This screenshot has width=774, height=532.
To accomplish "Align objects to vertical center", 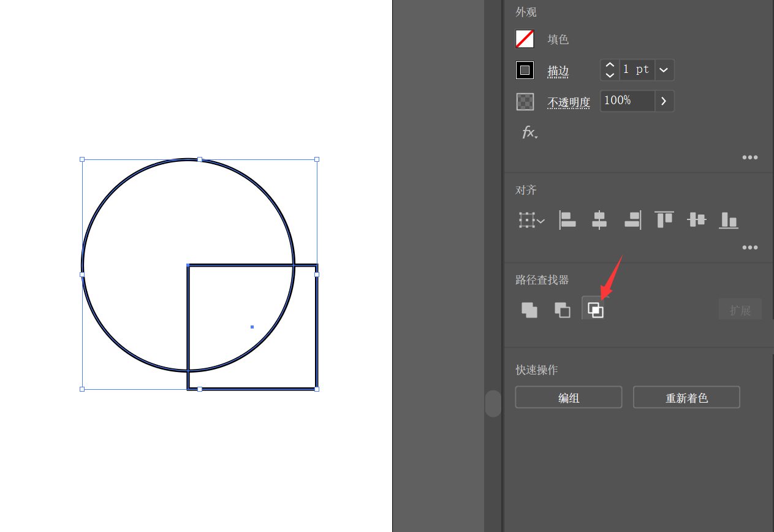I will 696,219.
